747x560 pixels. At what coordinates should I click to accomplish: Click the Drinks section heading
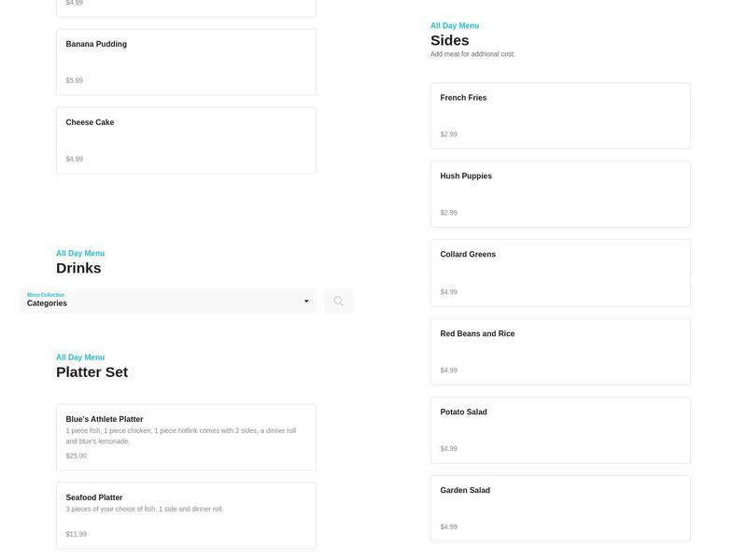point(78,269)
